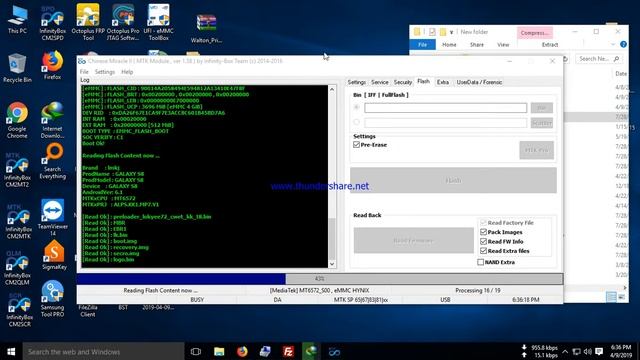Switch to UserData / Forensic tab
This screenshot has width=640, height=360.
[x=479, y=82]
